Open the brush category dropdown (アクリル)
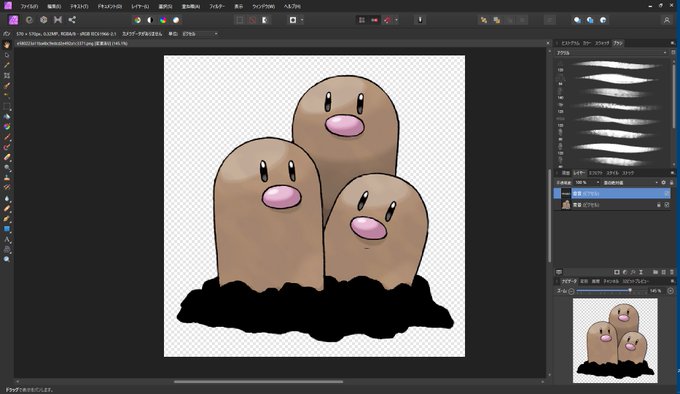The width and height of the screenshot is (680, 394). coord(611,53)
